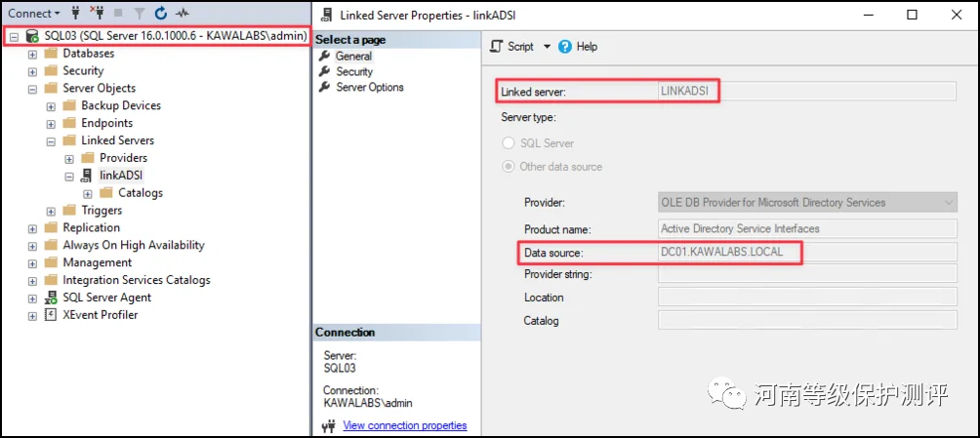Select the Server Objects folder icon
This screenshot has height=438, width=980.
(x=51, y=89)
